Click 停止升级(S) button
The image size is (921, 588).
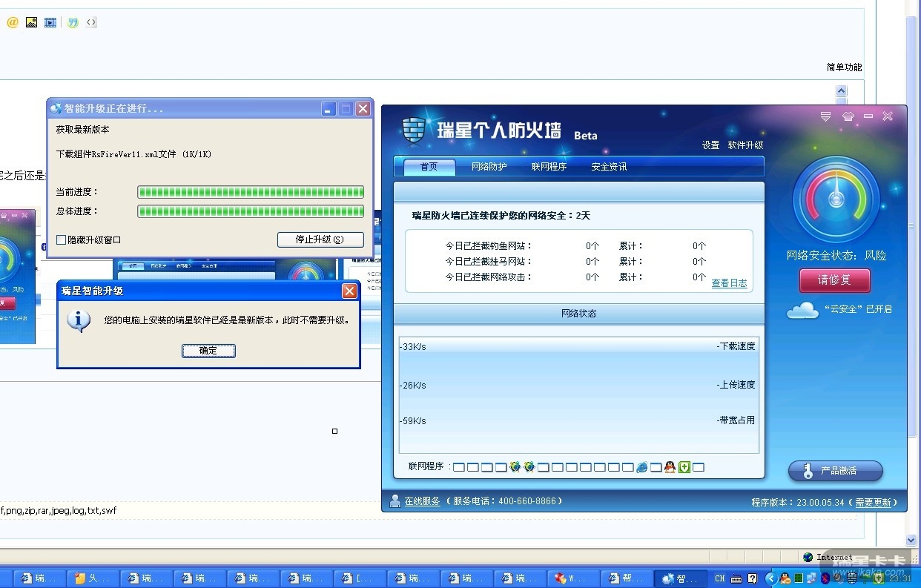coord(320,240)
